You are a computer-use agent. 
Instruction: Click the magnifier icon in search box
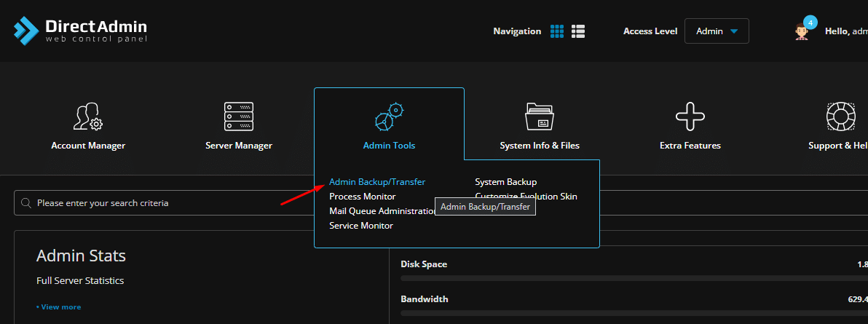pyautogui.click(x=25, y=202)
